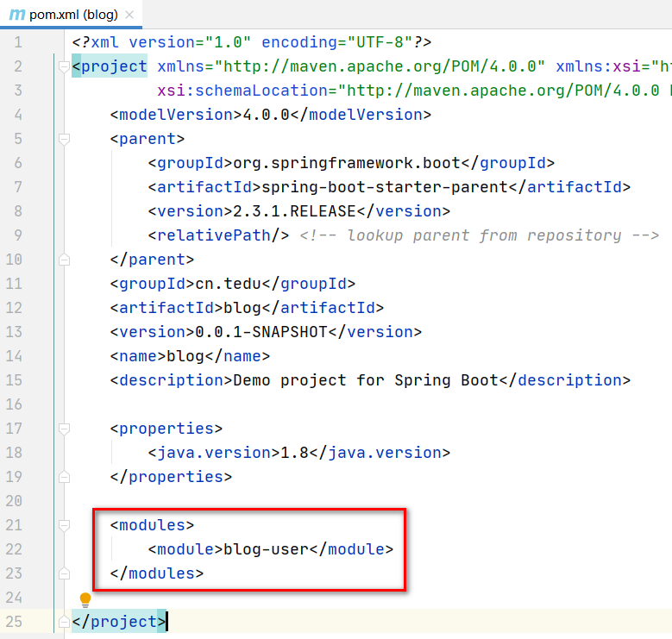Click line number 16 in gutter
Image resolution: width=672 pixels, height=639 pixels.
point(14,404)
